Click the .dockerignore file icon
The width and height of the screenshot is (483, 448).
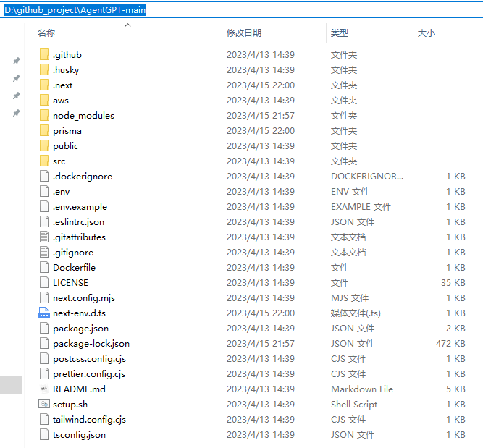pyautogui.click(x=44, y=176)
